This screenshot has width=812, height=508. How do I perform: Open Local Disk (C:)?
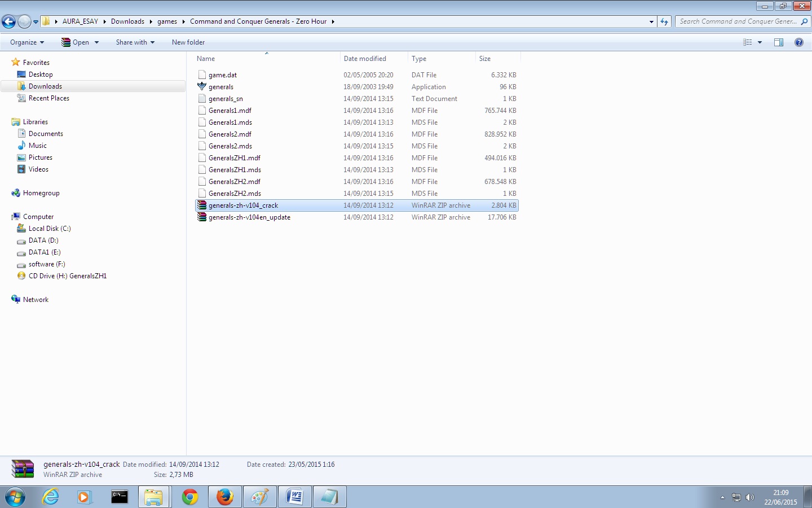pyautogui.click(x=50, y=229)
